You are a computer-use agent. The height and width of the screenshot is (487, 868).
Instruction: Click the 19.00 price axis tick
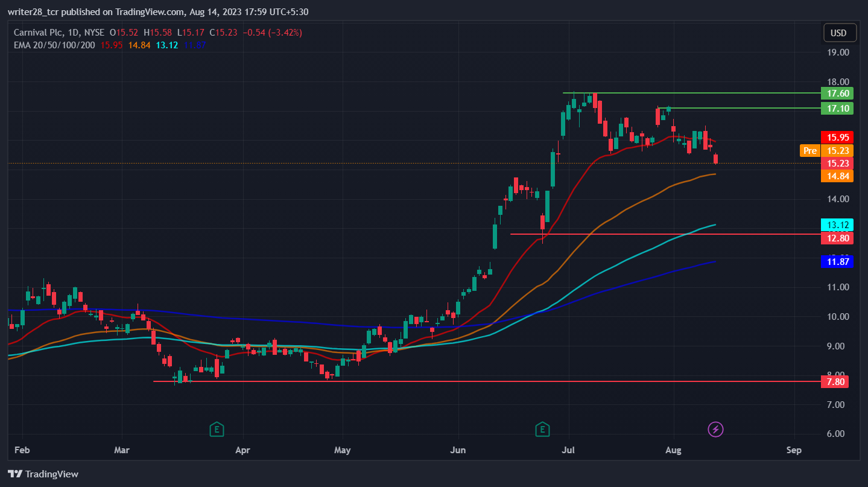tap(839, 53)
